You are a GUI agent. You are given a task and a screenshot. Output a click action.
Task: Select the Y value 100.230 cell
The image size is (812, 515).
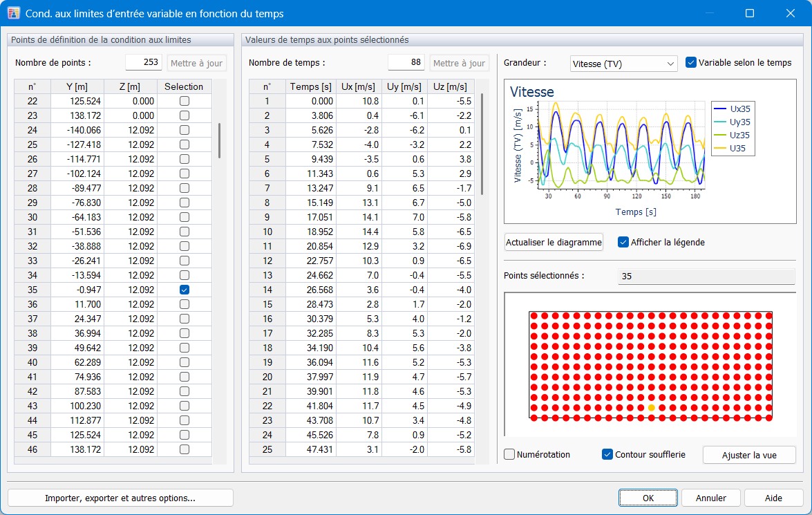[77, 406]
